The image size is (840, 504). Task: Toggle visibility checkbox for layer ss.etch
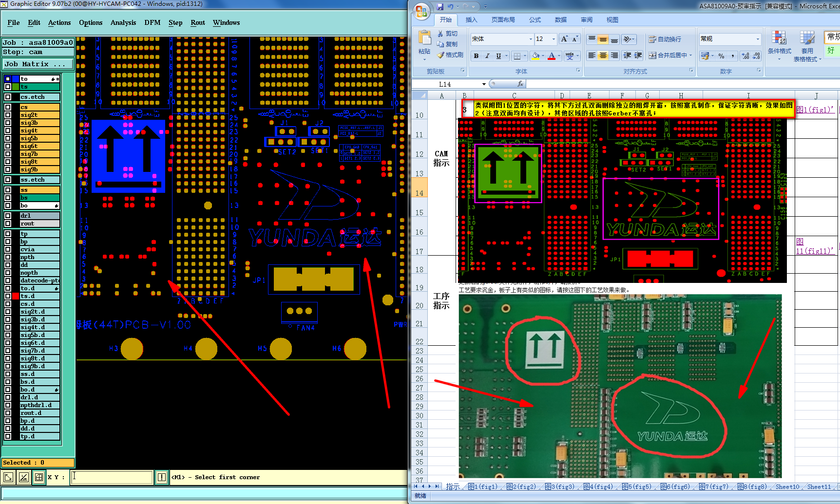pyautogui.click(x=8, y=180)
